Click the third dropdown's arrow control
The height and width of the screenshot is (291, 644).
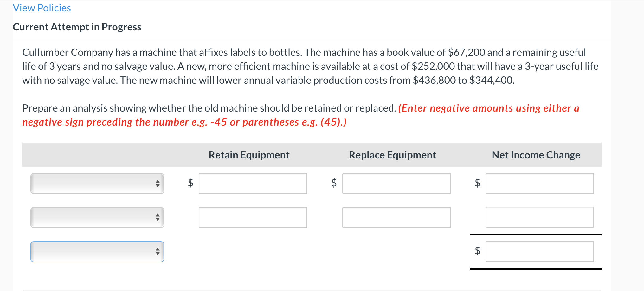(158, 251)
